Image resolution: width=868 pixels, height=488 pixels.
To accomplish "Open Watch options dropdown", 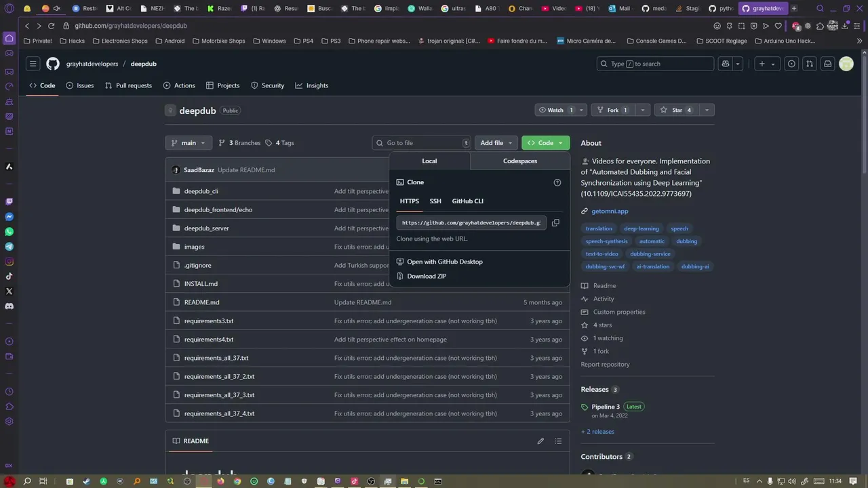I will click(582, 110).
